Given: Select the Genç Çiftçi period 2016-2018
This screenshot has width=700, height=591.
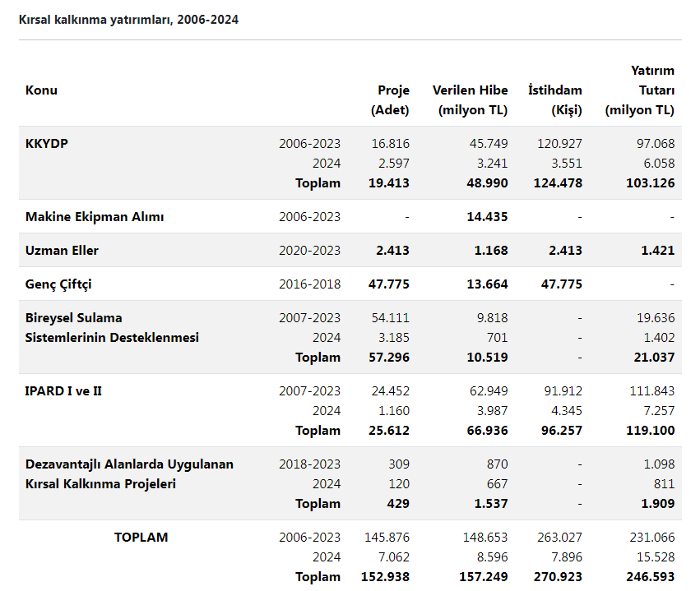Looking at the screenshot, I should (309, 284).
